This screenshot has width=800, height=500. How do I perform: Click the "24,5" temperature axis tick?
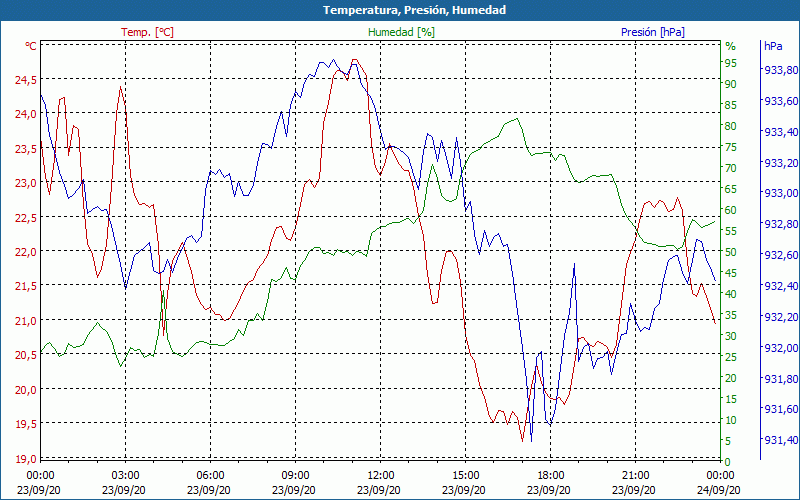tap(26, 80)
